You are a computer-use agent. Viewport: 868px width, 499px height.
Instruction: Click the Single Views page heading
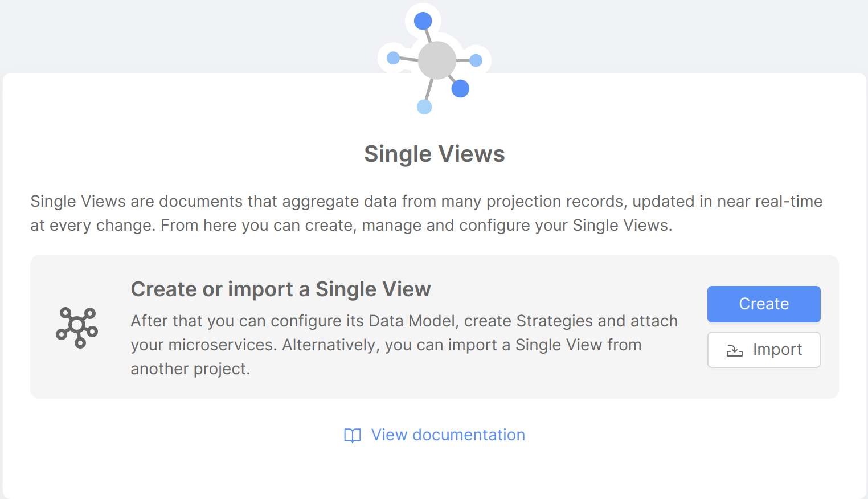(434, 153)
